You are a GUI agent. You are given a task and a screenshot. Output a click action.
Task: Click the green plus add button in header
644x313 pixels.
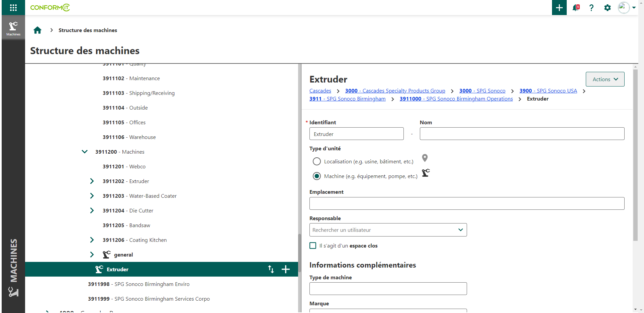point(559,7)
